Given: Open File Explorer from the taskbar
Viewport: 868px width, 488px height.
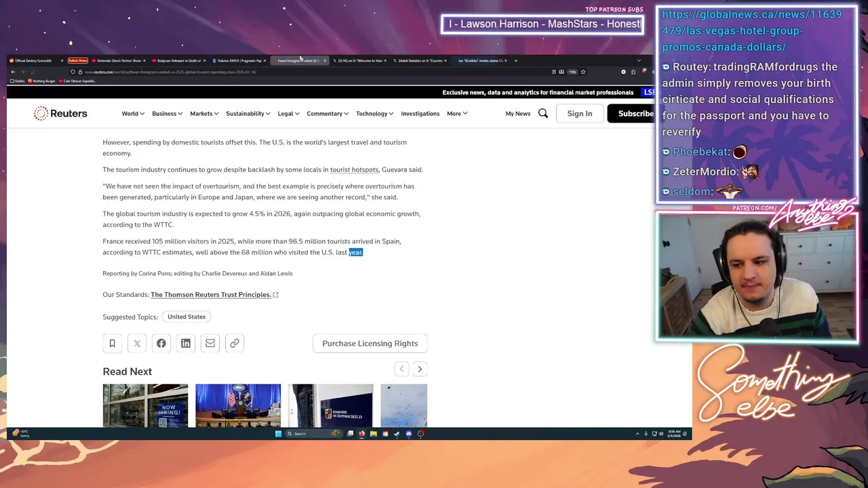Looking at the screenshot, I should (x=373, y=434).
